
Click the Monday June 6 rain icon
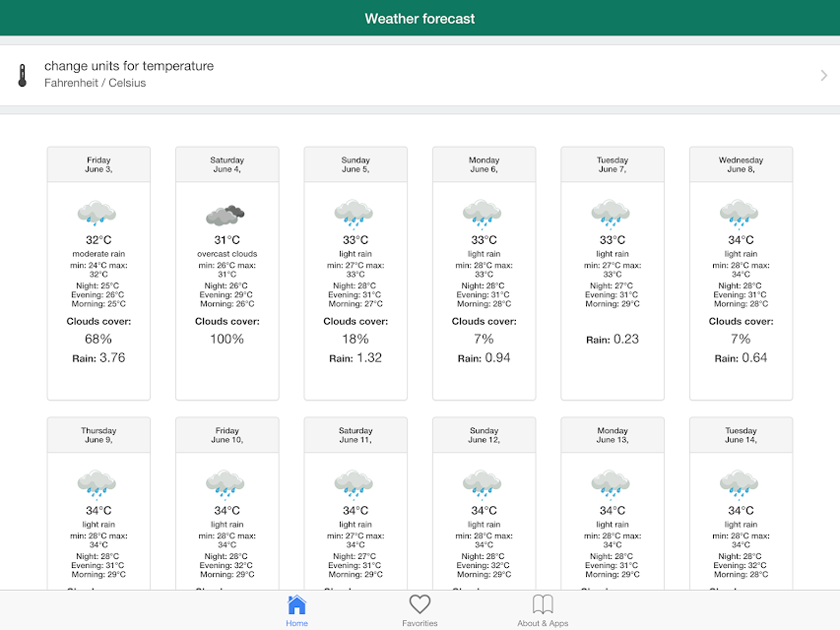click(483, 214)
